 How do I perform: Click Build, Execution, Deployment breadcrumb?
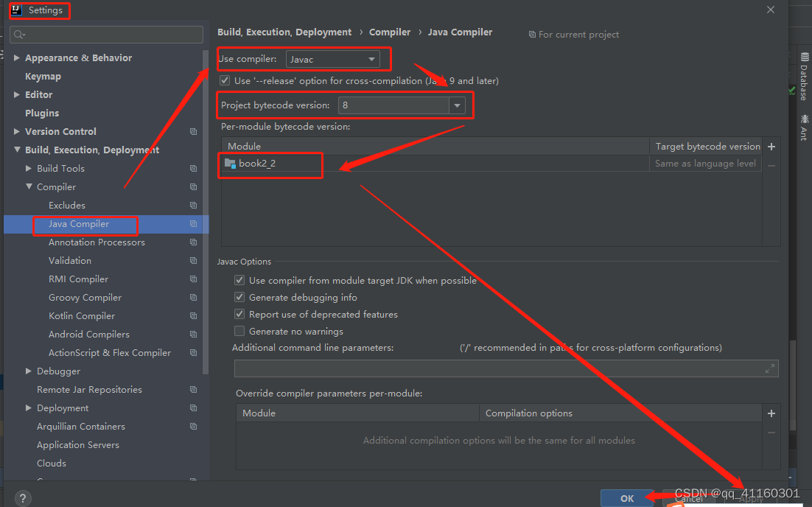pos(284,32)
